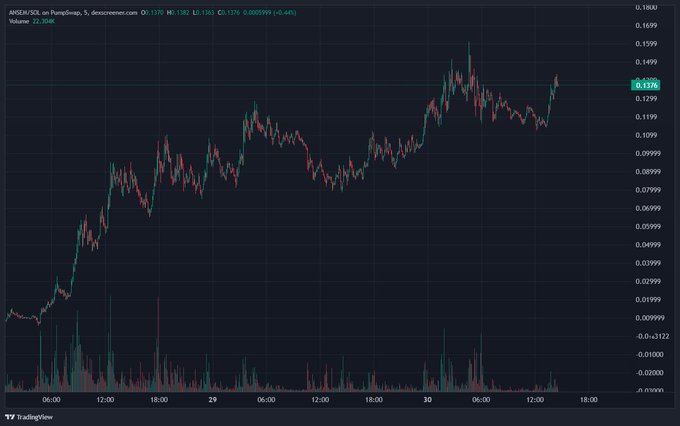Viewport: 680px width, 426px height.
Task: Select the dexscreener.com source label
Action: click(x=114, y=13)
